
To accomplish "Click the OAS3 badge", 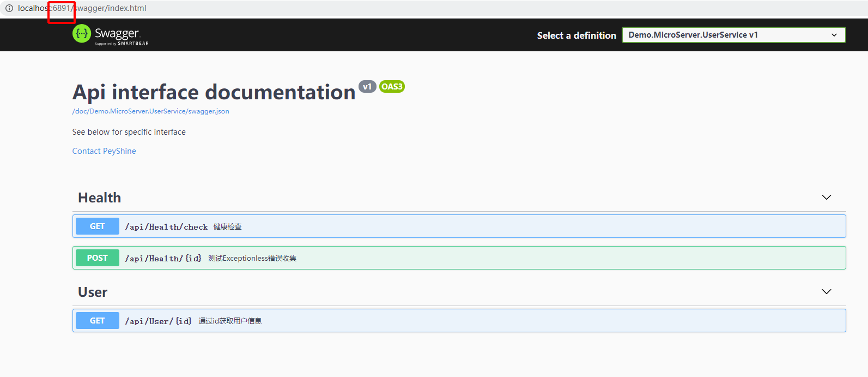I will [392, 87].
